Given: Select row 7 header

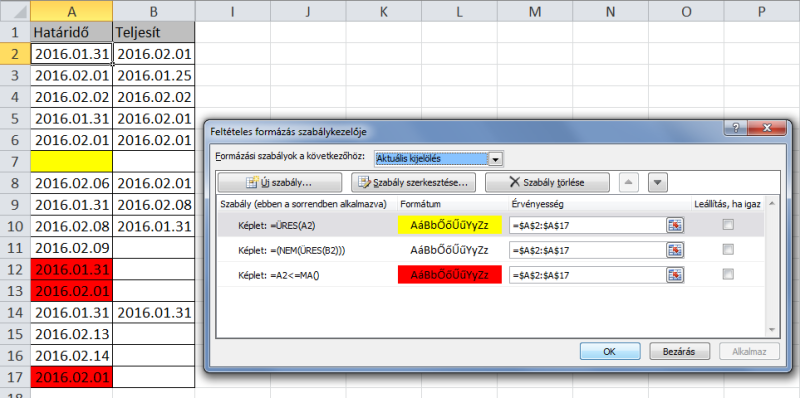Looking at the screenshot, I should point(15,162).
